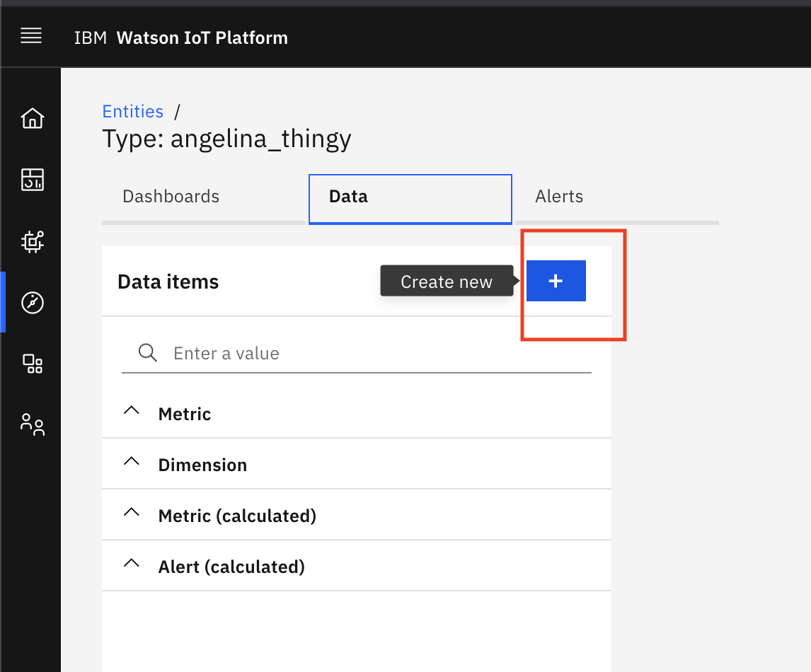Viewport: 811px width, 672px height.
Task: Click the Metric (calculated) row label
Action: click(237, 516)
